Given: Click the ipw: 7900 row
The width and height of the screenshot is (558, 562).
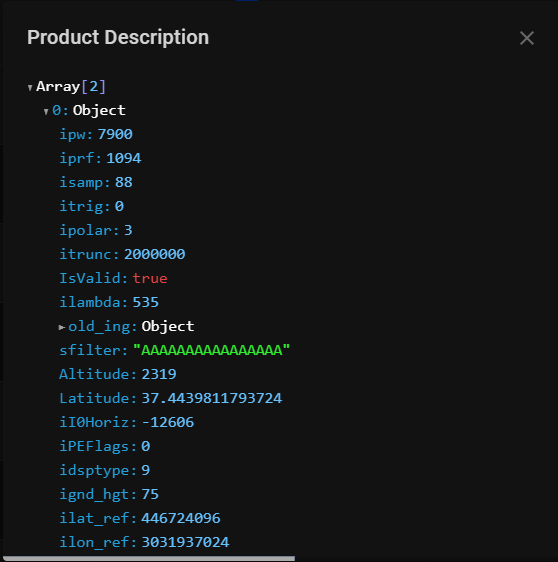Looking at the screenshot, I should tap(96, 134).
